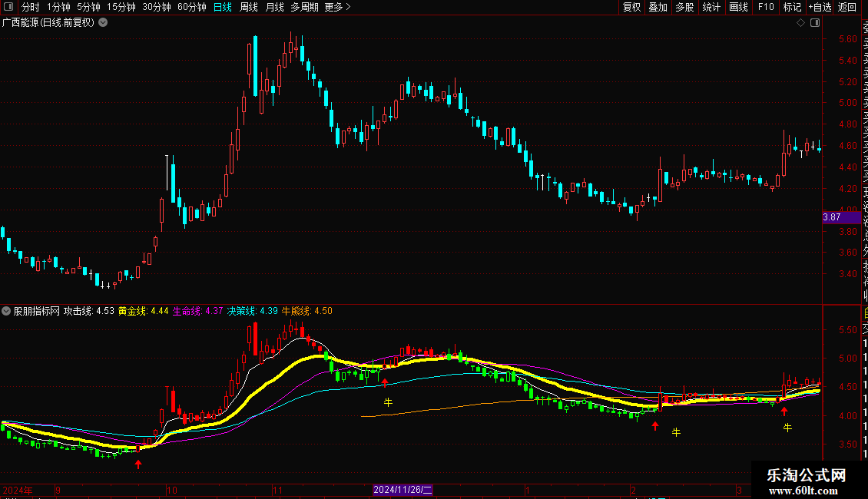Screen dimensions: 868x499
Task: Click the 返回 back button
Action: point(847,7)
